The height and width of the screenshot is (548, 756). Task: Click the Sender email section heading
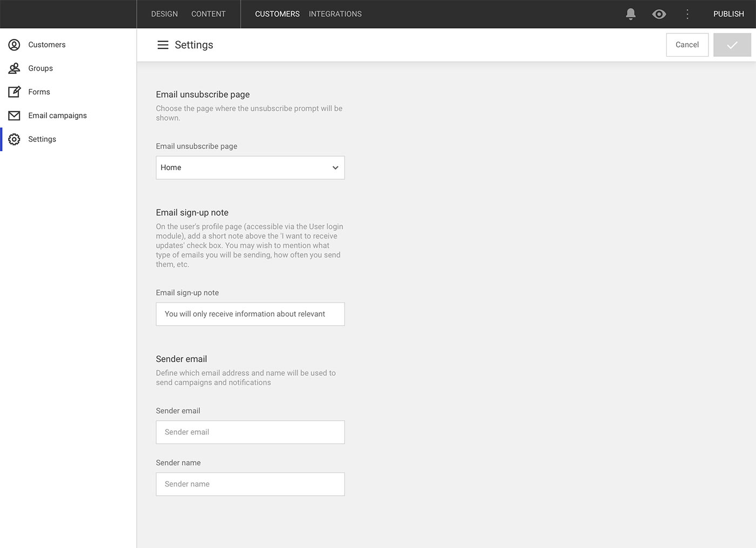click(x=181, y=359)
